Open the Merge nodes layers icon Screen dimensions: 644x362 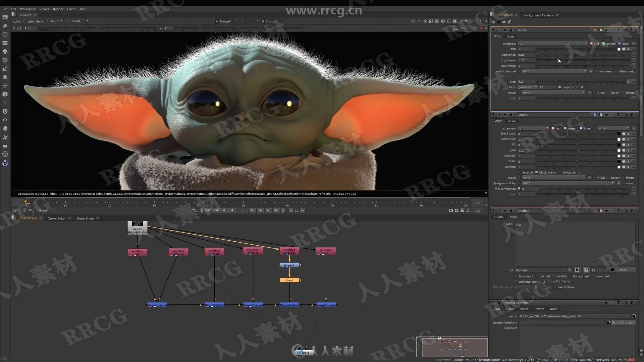[5, 77]
